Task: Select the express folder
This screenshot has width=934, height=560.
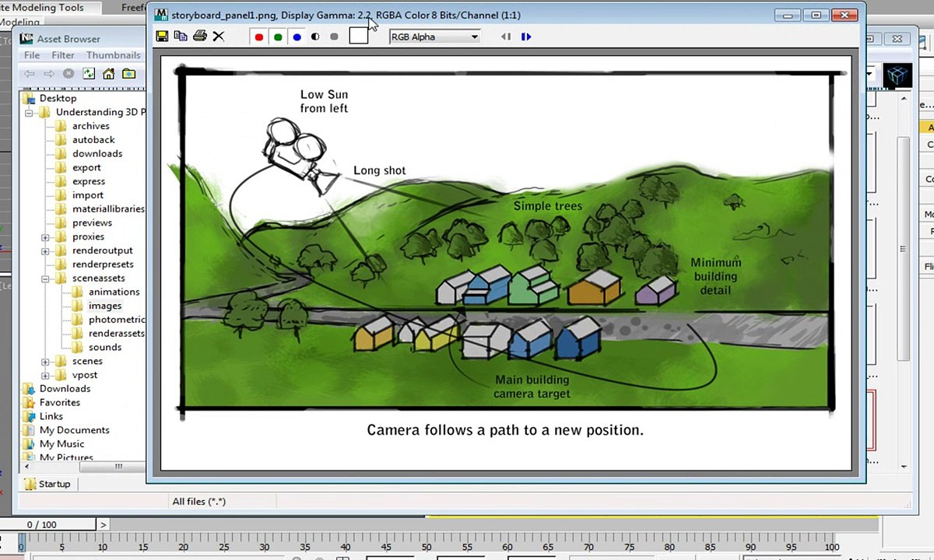Action: click(x=89, y=181)
